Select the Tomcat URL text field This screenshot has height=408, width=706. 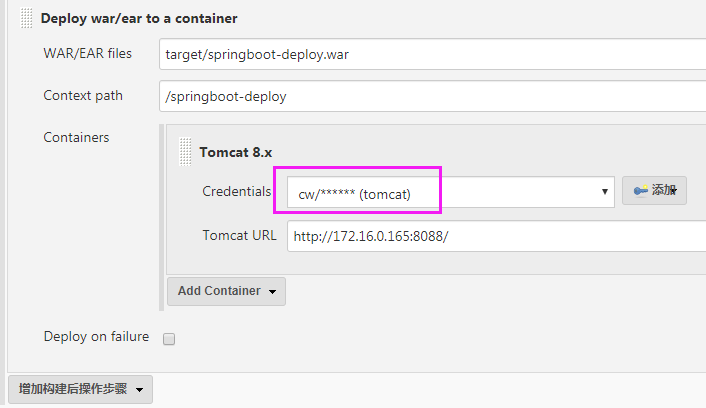pyautogui.click(x=496, y=236)
